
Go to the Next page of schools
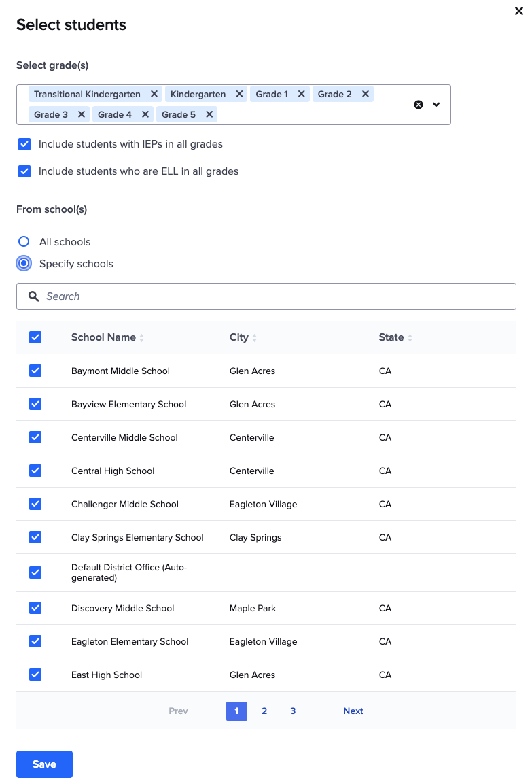353,711
